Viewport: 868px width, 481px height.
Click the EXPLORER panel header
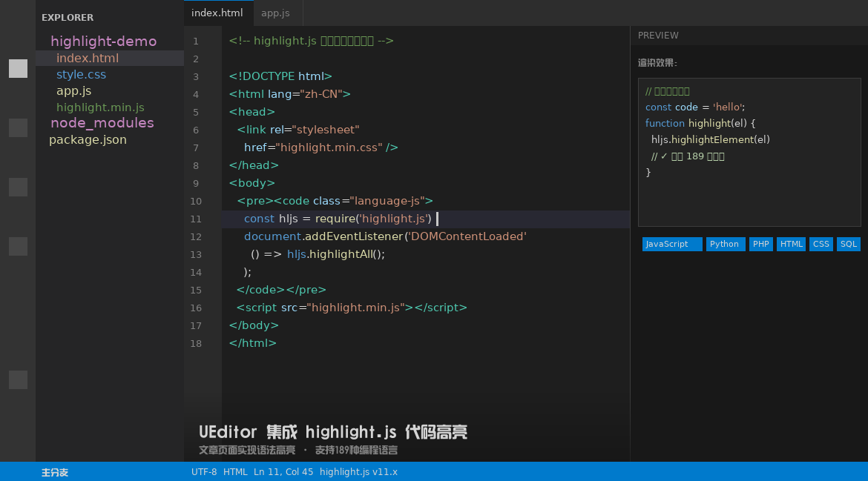[68, 18]
